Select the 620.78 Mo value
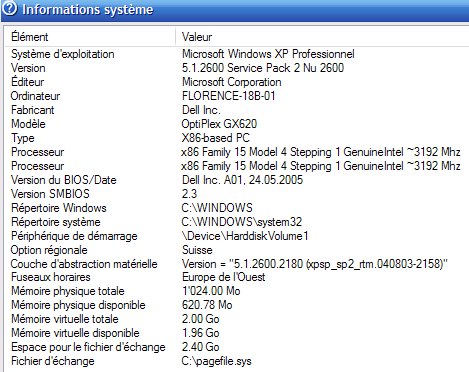Image resolution: width=469 pixels, height=372 pixels. pos(207,305)
